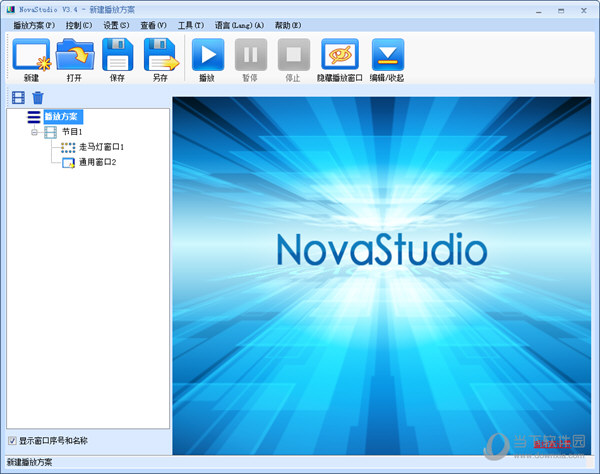This screenshot has width=600, height=474.
Task: Click the 节目1 program icon
Action: tap(51, 132)
